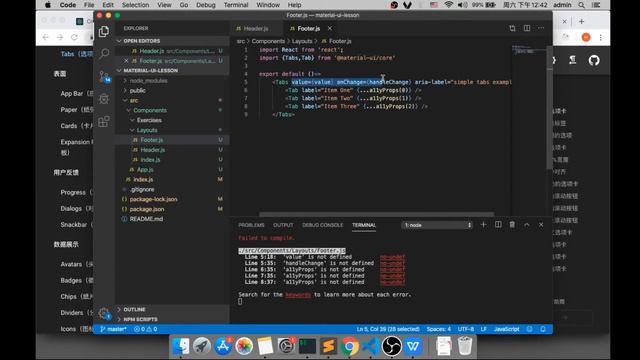Open Trash from the dock
Viewport: 640px width, 360px height.
(x=465, y=346)
